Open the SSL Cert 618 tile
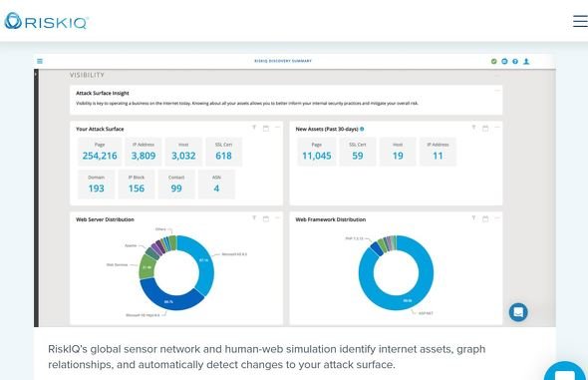This screenshot has width=588, height=380. (x=223, y=152)
